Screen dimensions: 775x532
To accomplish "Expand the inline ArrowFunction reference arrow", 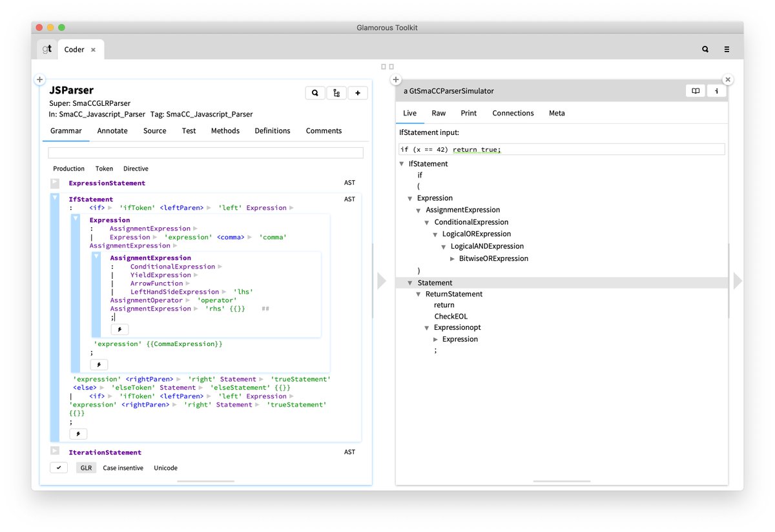I will (x=188, y=283).
